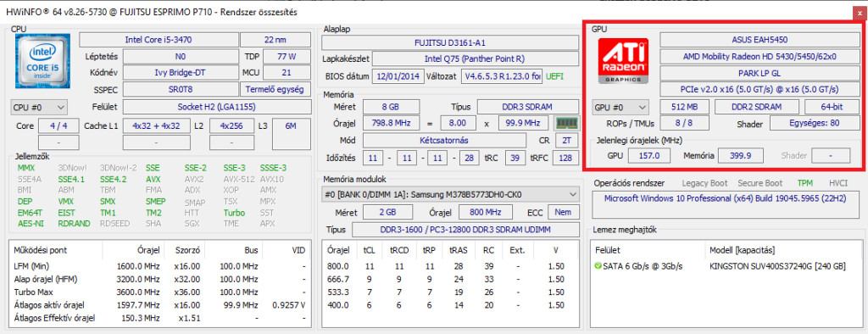The width and height of the screenshot is (868, 334).
Task: Click the 77 W TDP field
Action: pos(287,57)
